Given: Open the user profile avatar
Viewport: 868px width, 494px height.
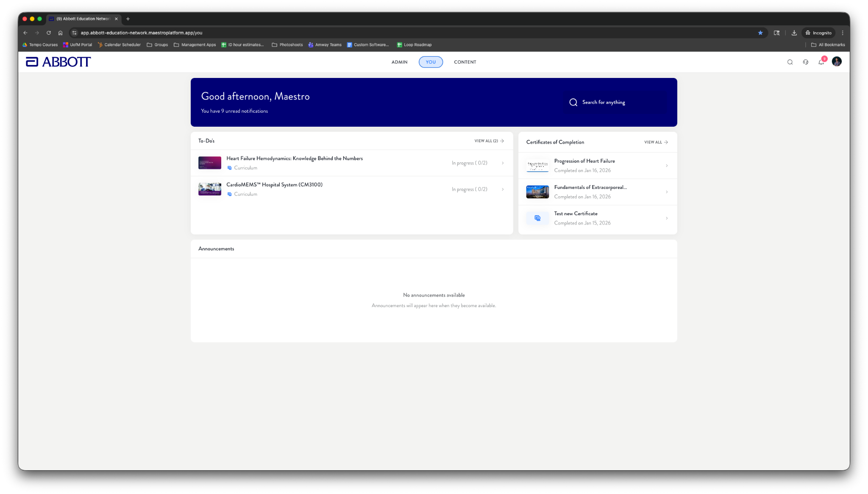Looking at the screenshot, I should pos(837,62).
